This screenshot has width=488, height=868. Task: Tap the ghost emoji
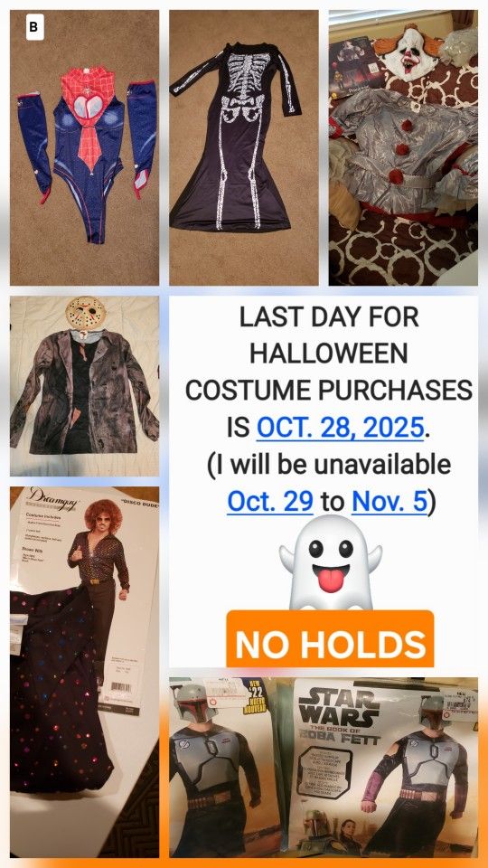pos(331,561)
